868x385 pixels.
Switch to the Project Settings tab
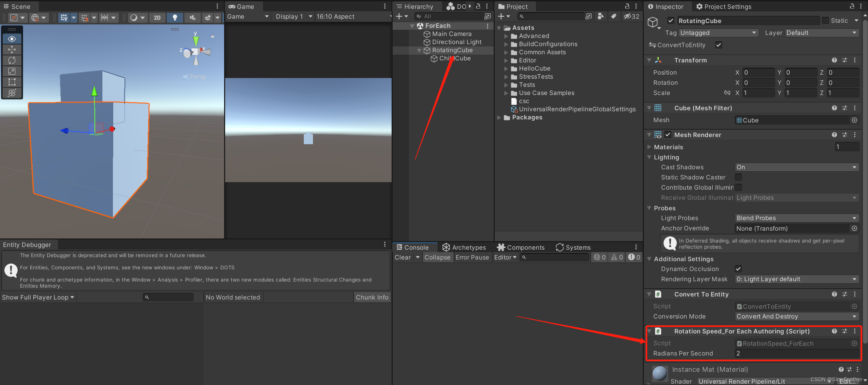[724, 6]
